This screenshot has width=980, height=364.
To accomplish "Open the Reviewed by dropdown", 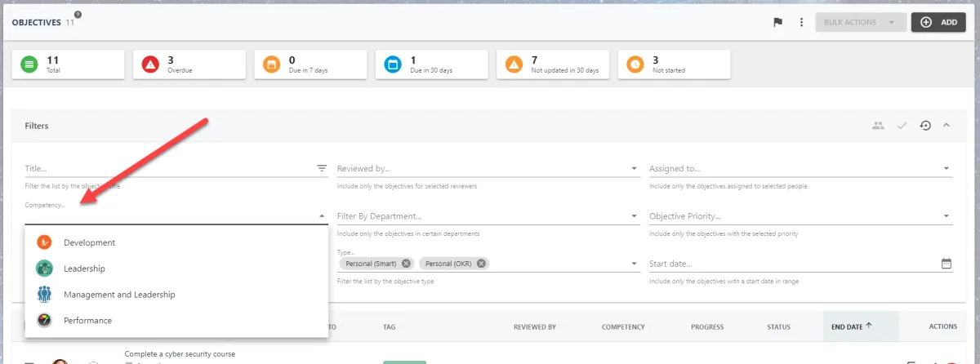I will click(488, 169).
